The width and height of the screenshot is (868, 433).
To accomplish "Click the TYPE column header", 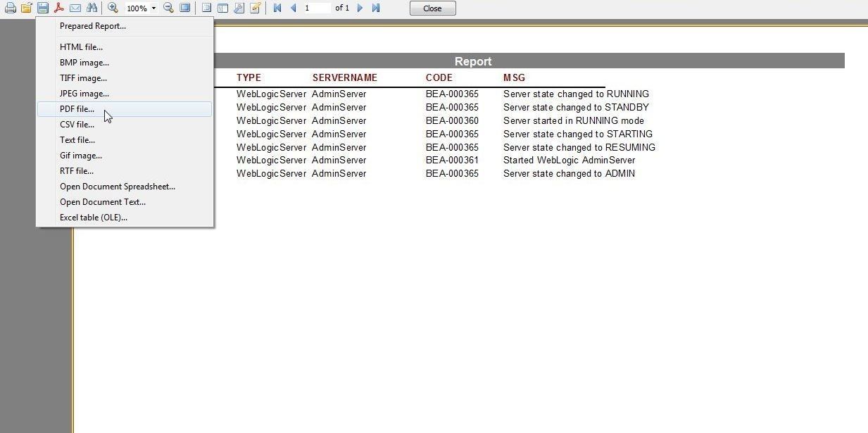I will [249, 77].
